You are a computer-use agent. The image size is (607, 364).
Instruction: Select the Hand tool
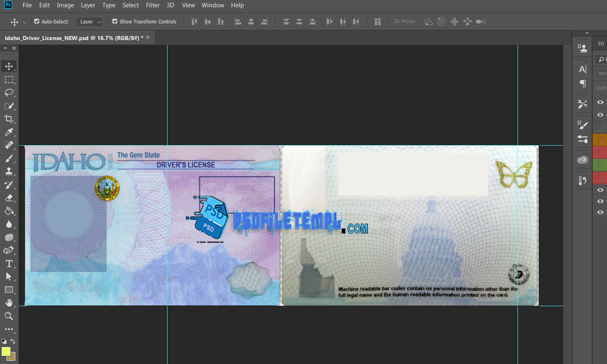(x=9, y=302)
